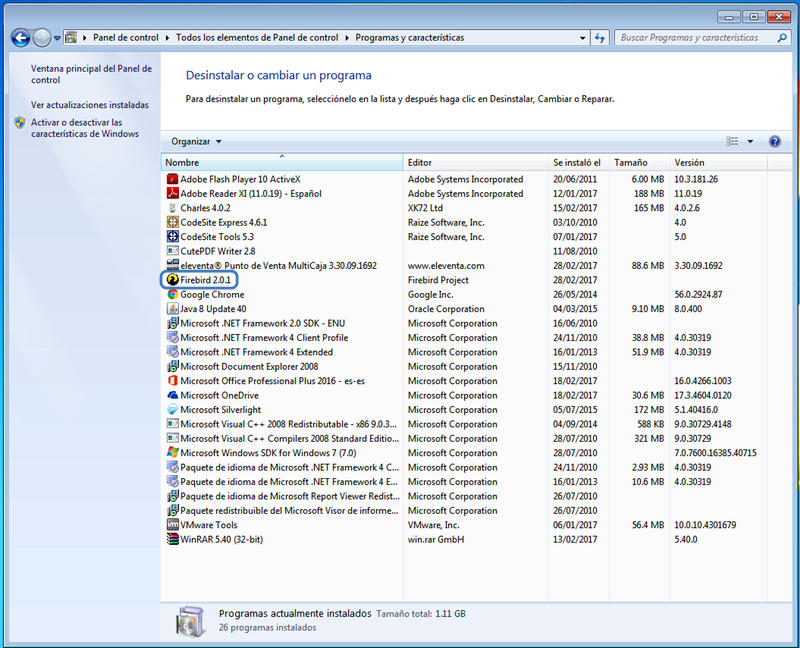Expand the arrow before Panel de control breadcrumb
800x648 pixels.
[84, 38]
